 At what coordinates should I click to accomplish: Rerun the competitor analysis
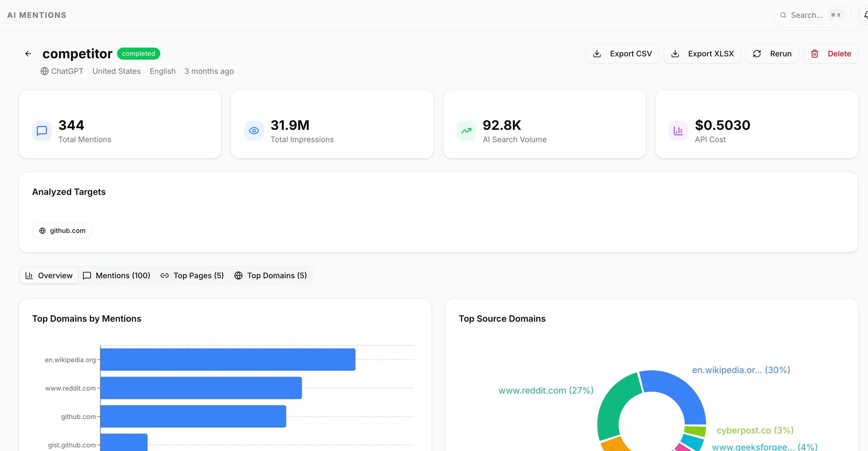772,54
